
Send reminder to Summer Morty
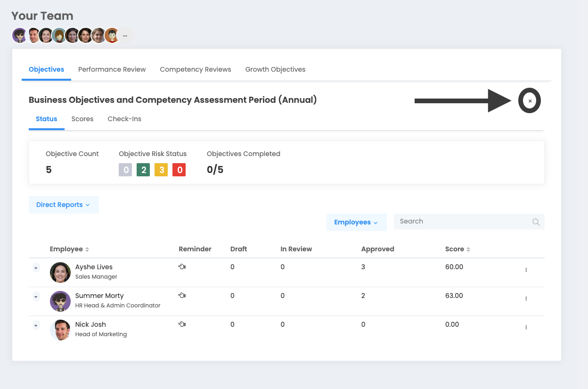pyautogui.click(x=182, y=296)
